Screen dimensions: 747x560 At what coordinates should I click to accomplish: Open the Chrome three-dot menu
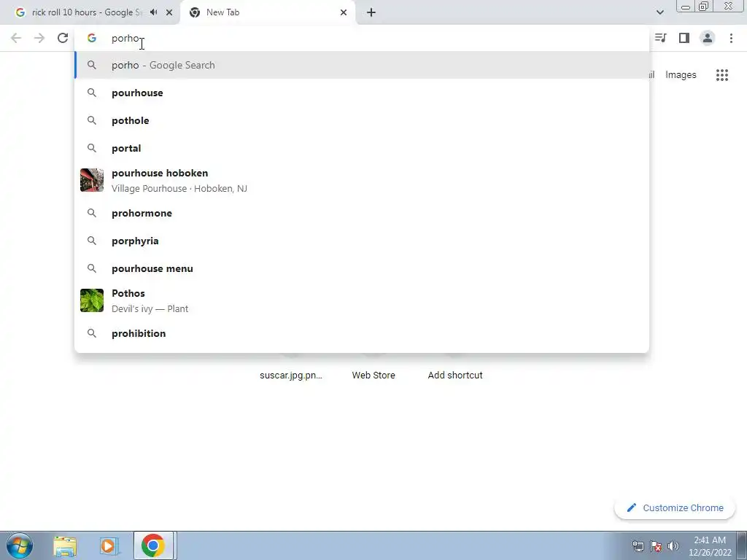[731, 38]
